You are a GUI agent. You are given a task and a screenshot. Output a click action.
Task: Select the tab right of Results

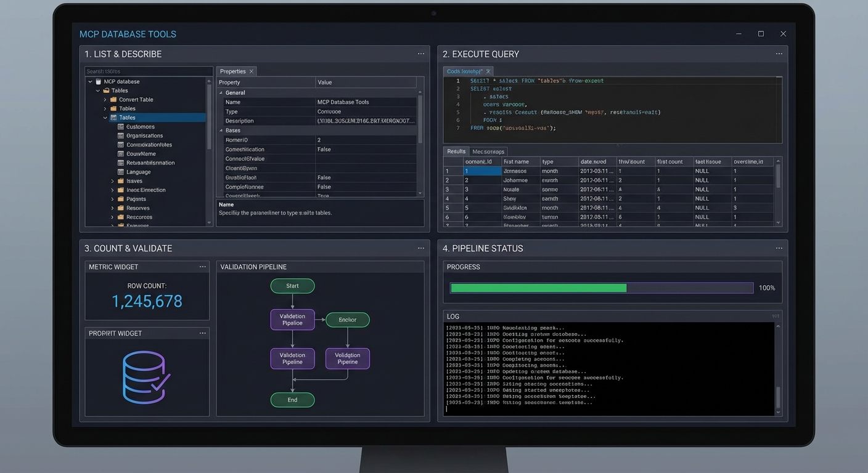pyautogui.click(x=488, y=152)
